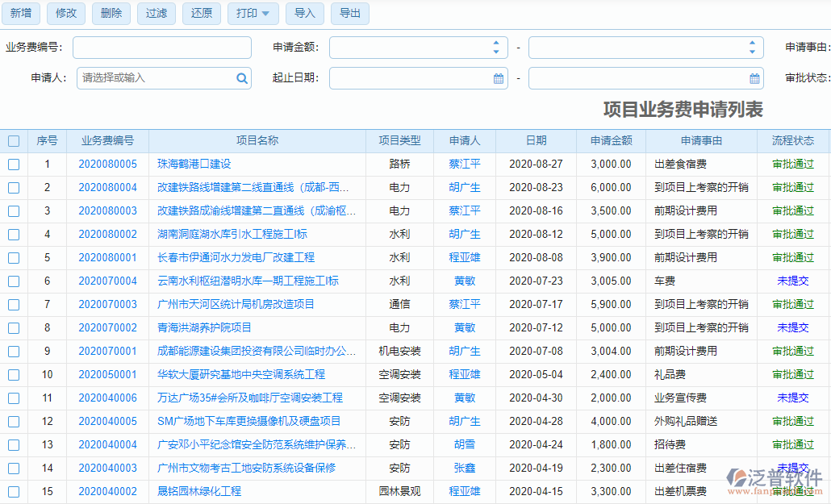Open record 2020080005 via its link
The width and height of the screenshot is (831, 504).
pyautogui.click(x=107, y=164)
